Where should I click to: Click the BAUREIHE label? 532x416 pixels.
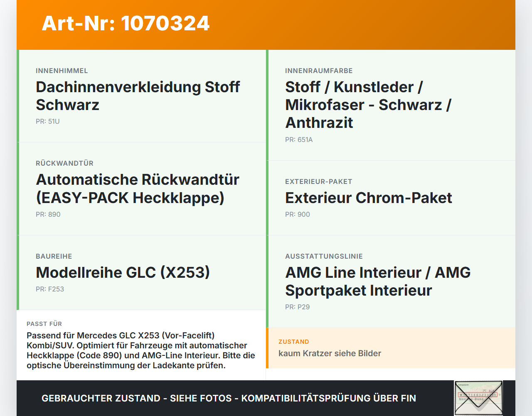pos(54,257)
